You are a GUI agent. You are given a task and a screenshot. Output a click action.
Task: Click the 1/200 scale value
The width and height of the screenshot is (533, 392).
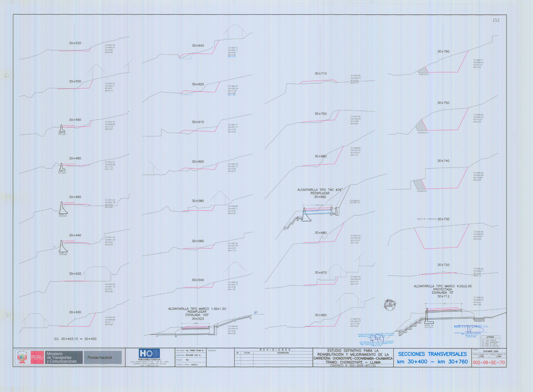[481, 356]
